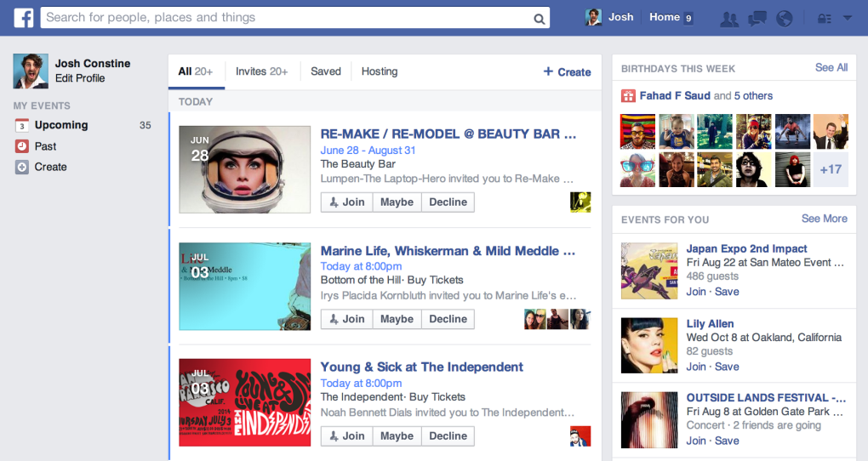Join the RE-MAKE / RE-MODEL event
Screen dimensions: 868x461
click(x=347, y=202)
